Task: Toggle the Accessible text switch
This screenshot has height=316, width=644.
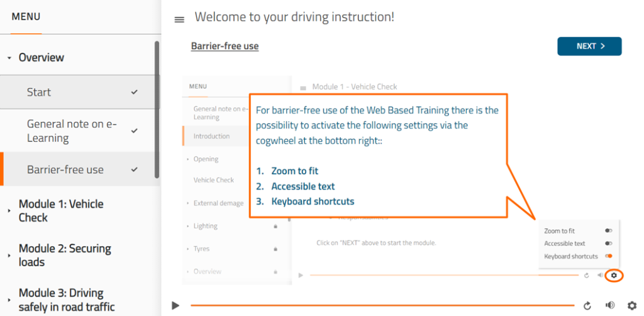Action: [x=608, y=244]
